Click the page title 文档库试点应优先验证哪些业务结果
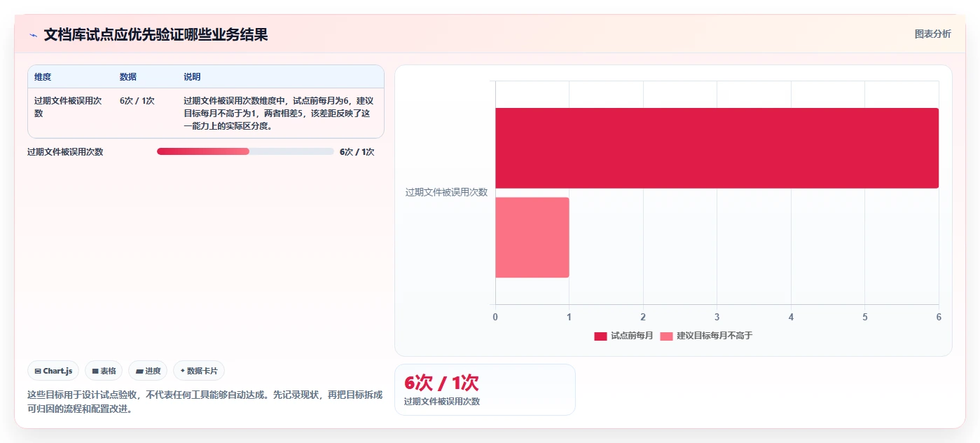Screen dimensions: 980x443 156,34
